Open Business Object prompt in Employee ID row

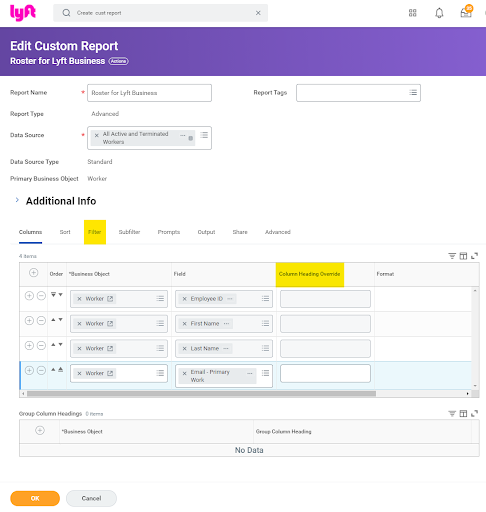[160, 299]
